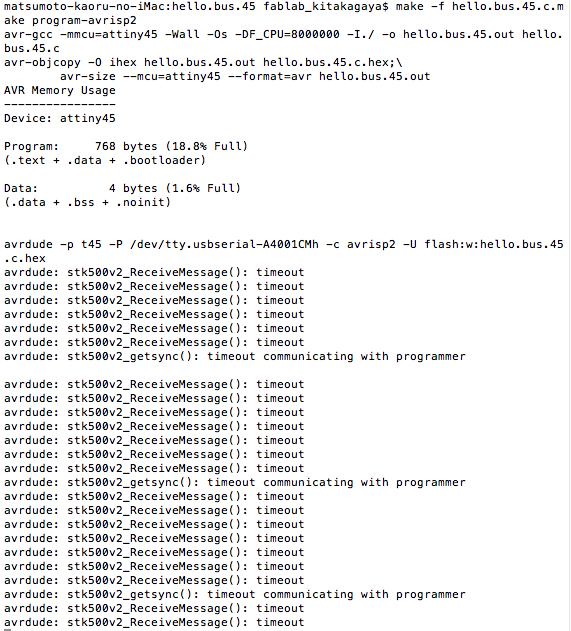This screenshot has width=571, height=631.
Task: Click the first stk500v2_getsync() timeout line
Action: [x=235, y=357]
